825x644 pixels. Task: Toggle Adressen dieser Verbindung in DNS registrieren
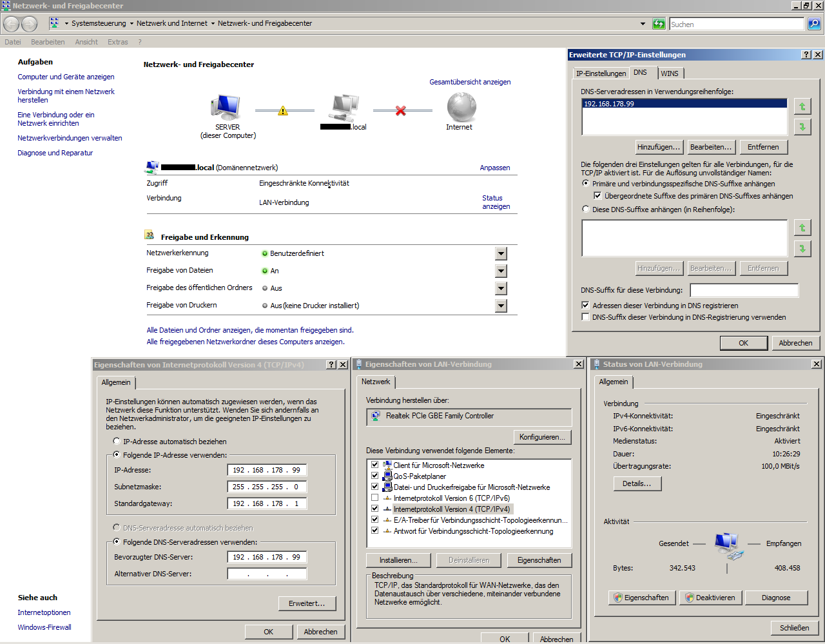(x=585, y=306)
